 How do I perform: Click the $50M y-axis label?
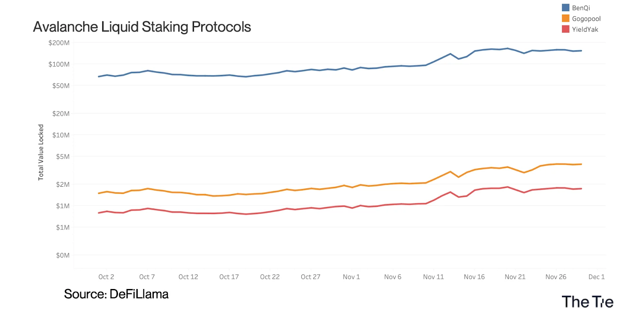pyautogui.click(x=61, y=86)
